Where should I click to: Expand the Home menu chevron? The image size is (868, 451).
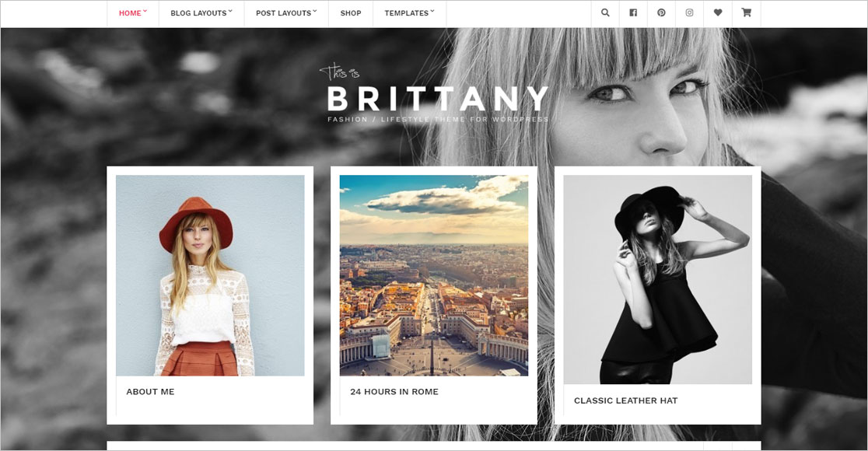click(145, 11)
